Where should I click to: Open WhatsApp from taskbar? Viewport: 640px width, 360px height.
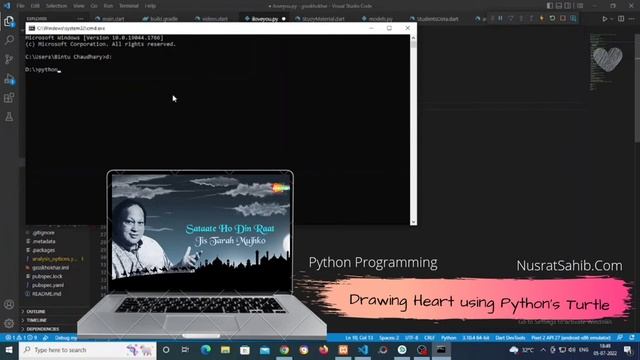(x=402, y=350)
